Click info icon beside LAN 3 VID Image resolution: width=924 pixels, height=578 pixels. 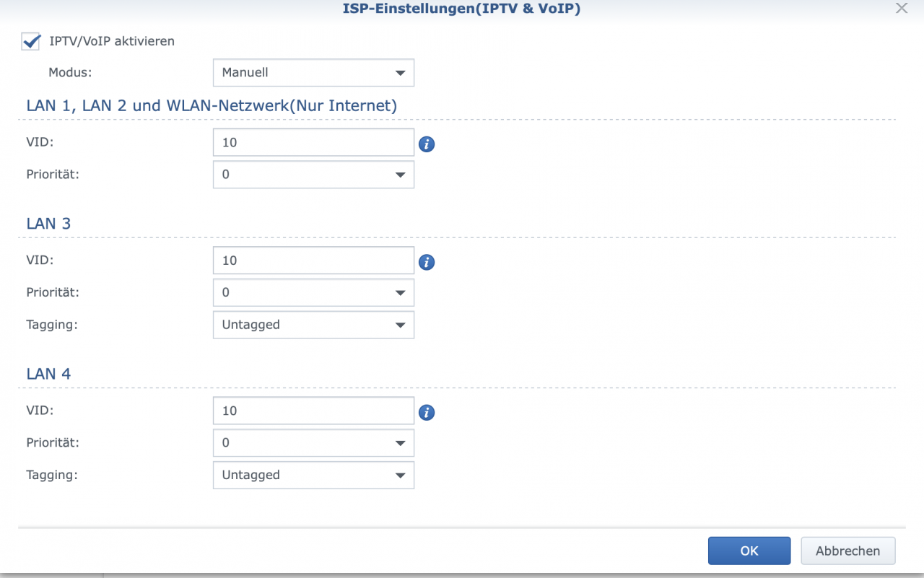click(427, 262)
